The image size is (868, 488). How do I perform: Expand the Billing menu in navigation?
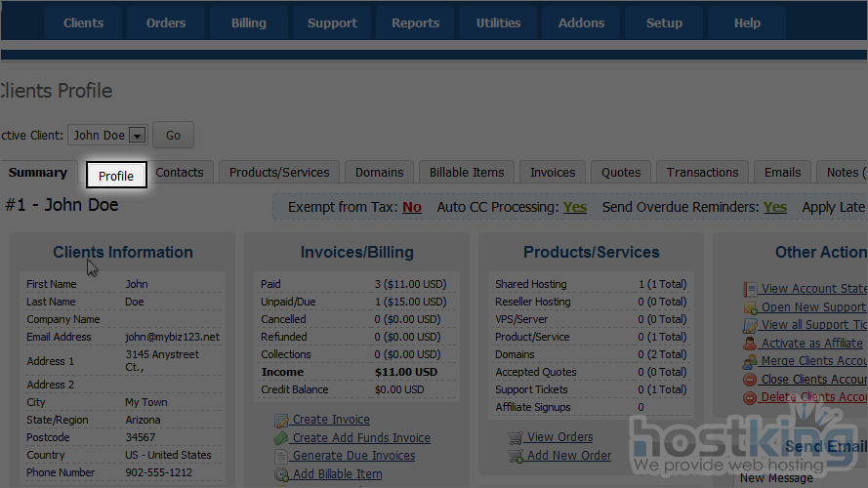(248, 23)
